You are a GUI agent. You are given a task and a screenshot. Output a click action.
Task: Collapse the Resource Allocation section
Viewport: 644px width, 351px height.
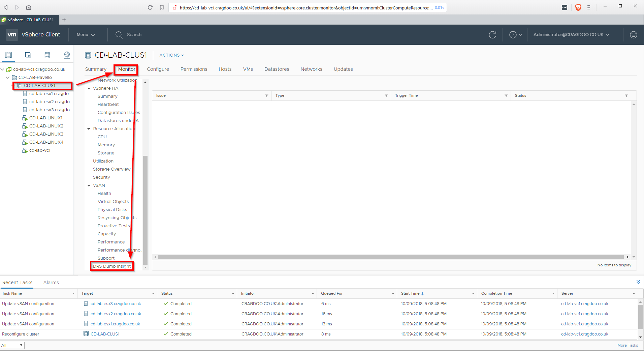[x=89, y=129]
